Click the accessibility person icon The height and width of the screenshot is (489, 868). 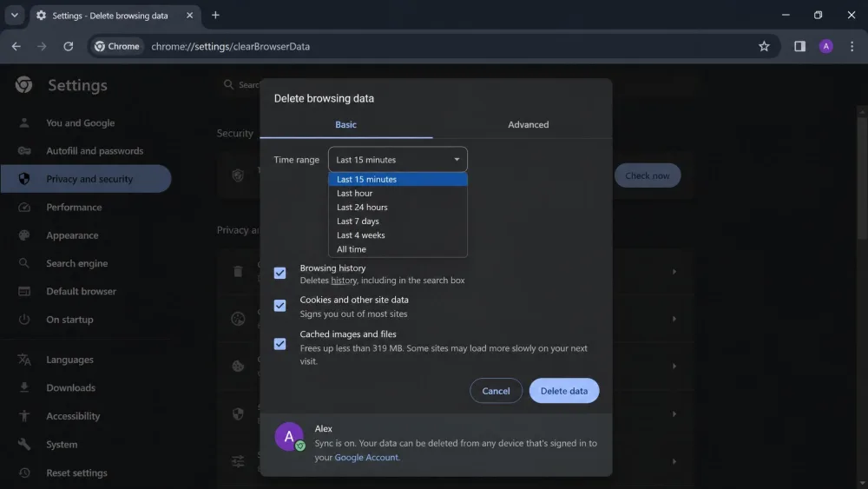(23, 416)
